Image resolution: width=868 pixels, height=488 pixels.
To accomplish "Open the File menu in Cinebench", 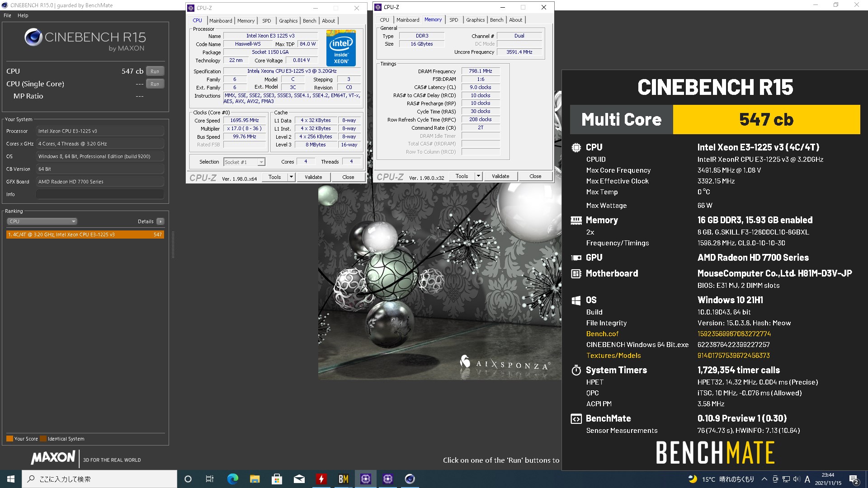I will pos(7,15).
